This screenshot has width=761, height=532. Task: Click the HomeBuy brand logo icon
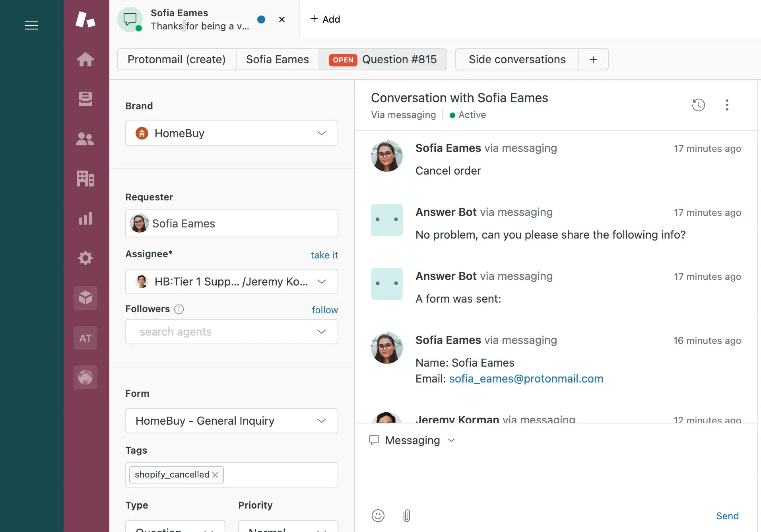142,133
